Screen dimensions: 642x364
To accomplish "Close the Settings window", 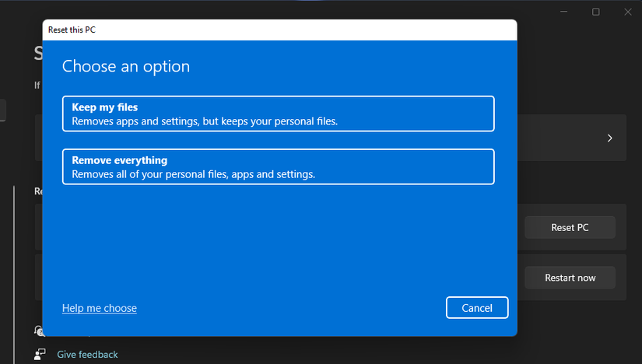I will pos(628,12).
